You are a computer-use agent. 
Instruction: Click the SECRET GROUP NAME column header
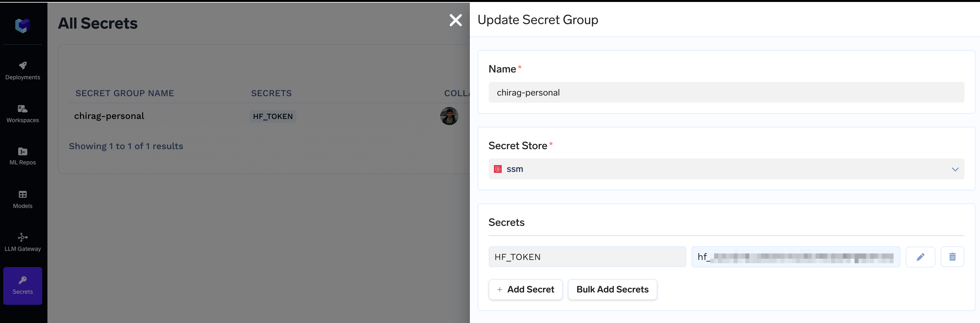coord(124,93)
